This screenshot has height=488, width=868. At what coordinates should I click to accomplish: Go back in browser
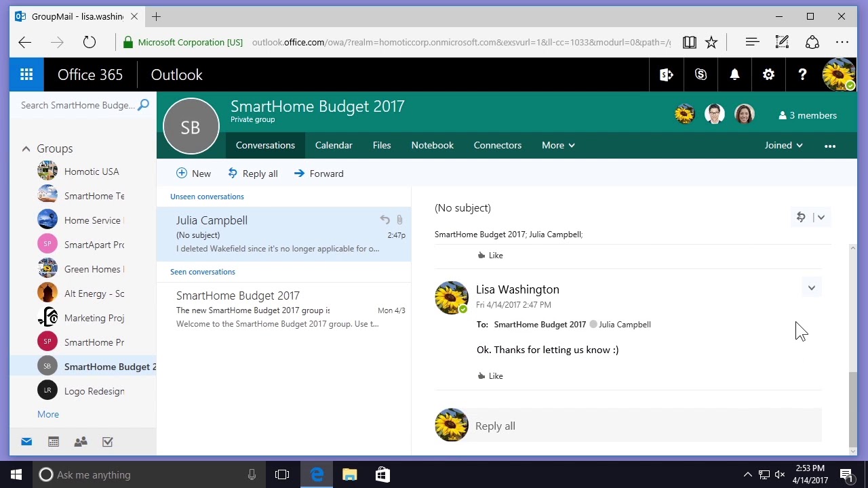click(25, 42)
